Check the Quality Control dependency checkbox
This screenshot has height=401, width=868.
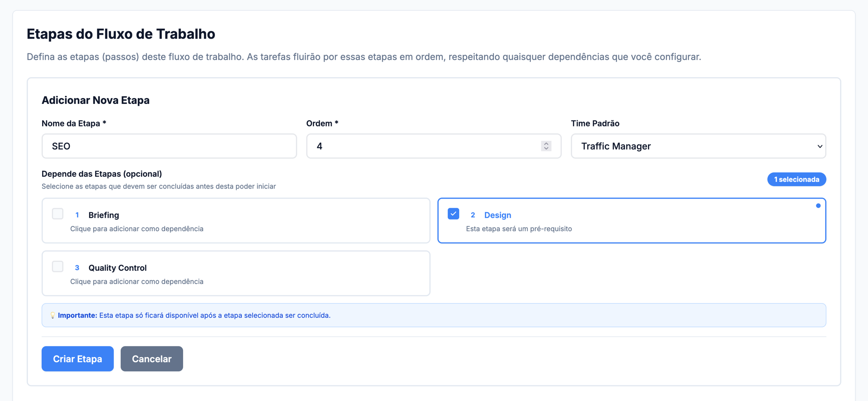pyautogui.click(x=58, y=266)
